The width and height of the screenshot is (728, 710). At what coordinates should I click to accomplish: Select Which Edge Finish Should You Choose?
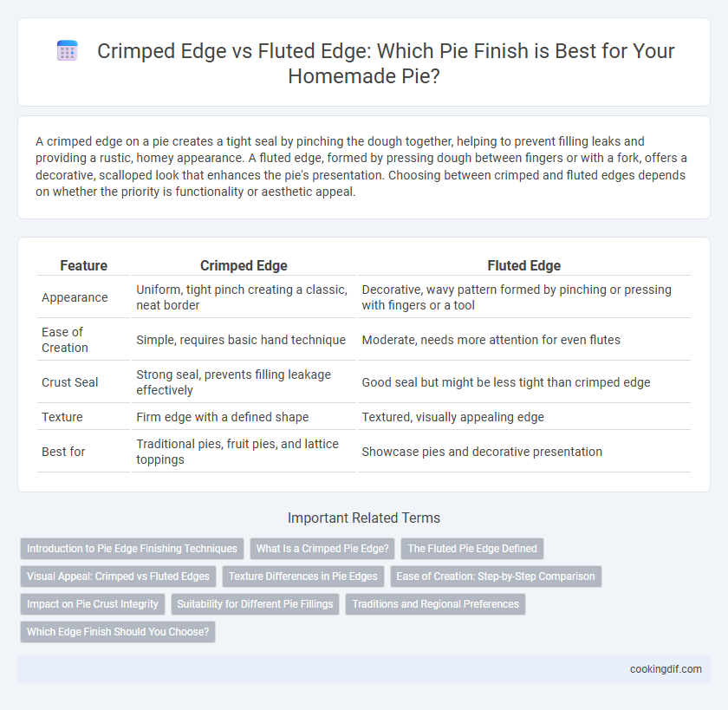[x=118, y=632]
